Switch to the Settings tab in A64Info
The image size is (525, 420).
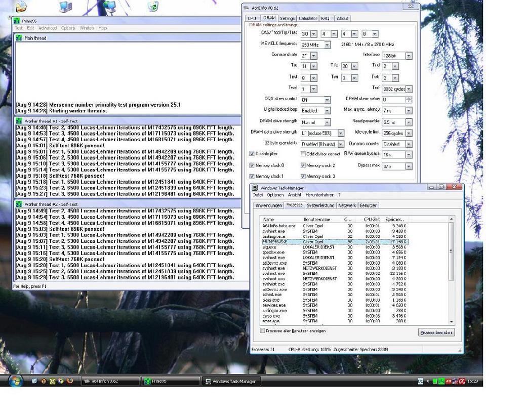[x=287, y=18]
